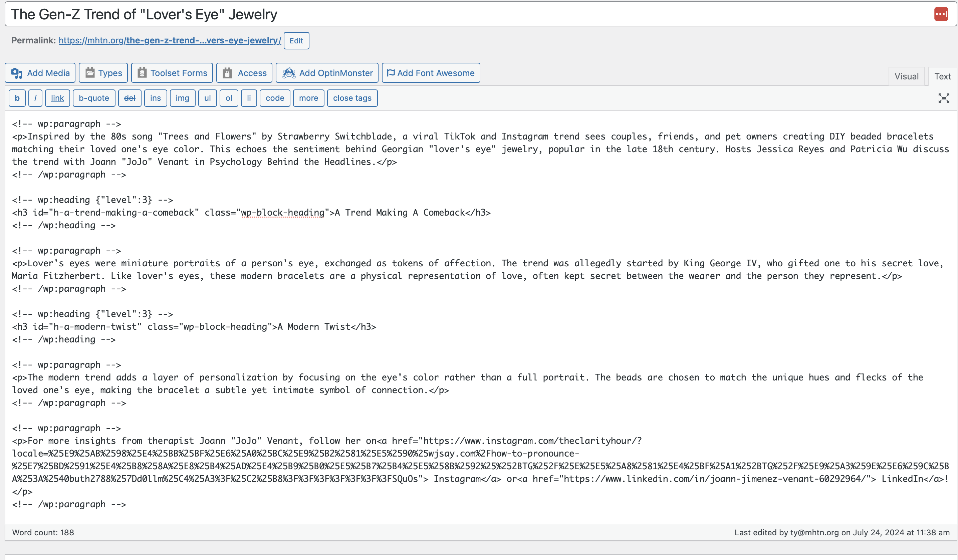This screenshot has height=560, width=958.
Task: Insert a hyperlink with link button
Action: tap(57, 98)
